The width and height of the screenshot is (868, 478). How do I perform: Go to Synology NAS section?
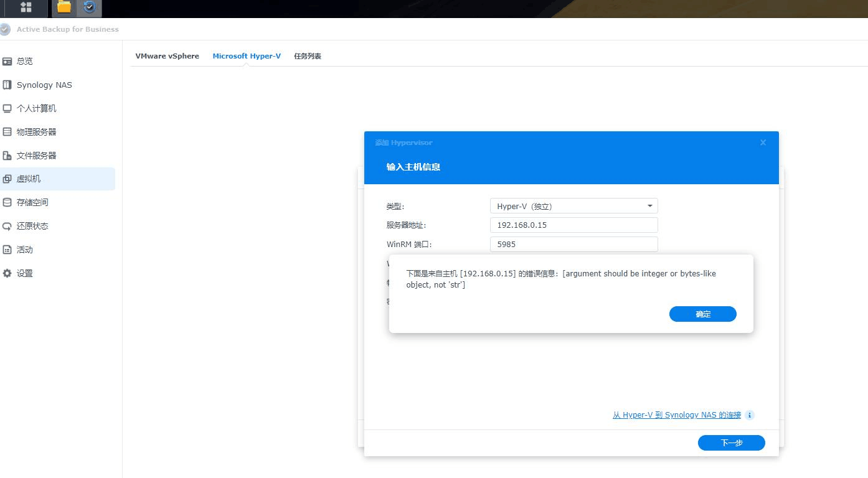click(x=57, y=85)
